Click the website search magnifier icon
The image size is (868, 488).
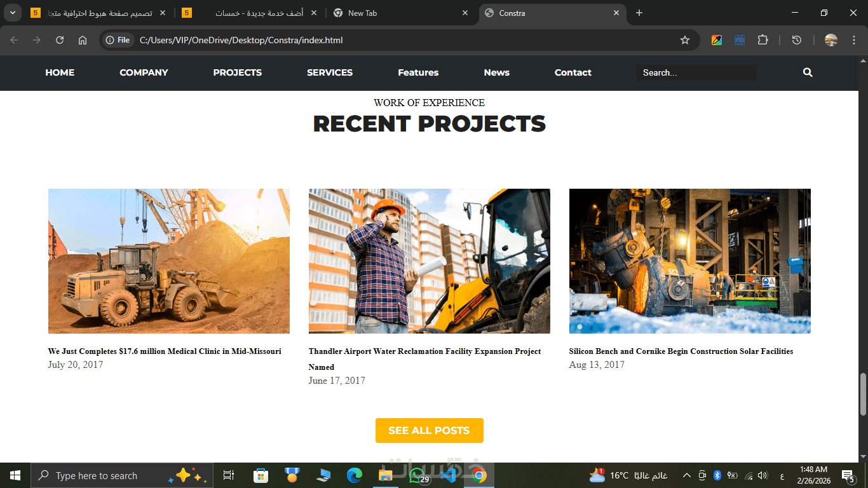click(808, 72)
